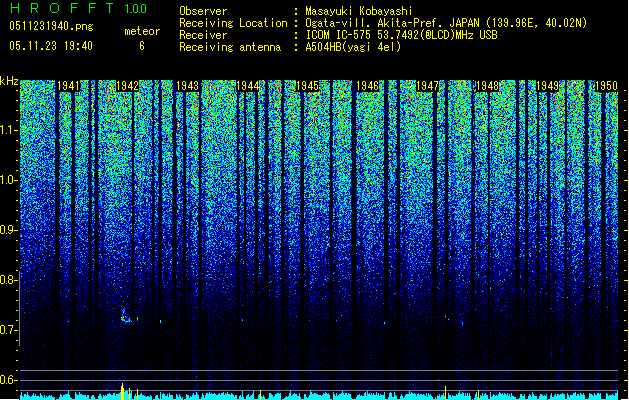Click the tall yellow signal peak near 19:42

122,391
